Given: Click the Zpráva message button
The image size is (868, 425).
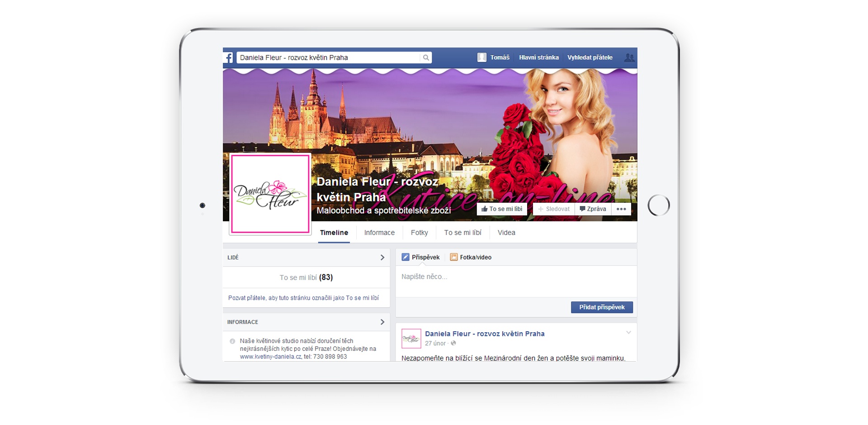Looking at the screenshot, I should tap(593, 209).
